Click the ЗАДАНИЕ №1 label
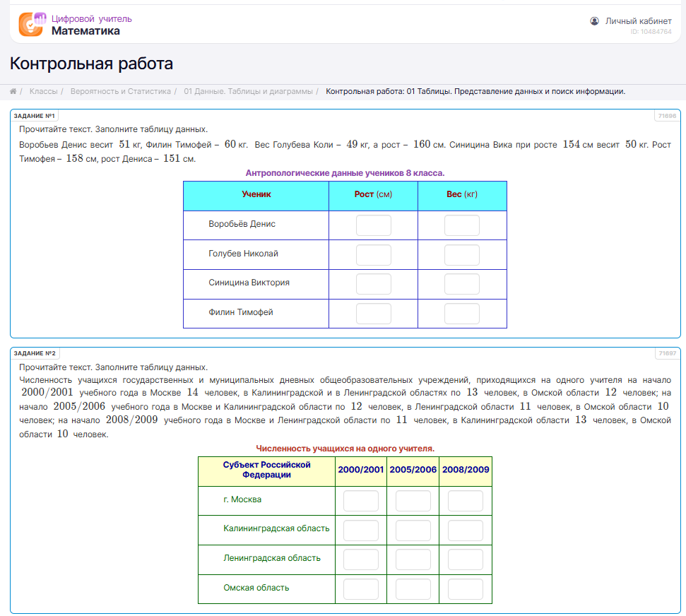This screenshot has width=686, height=616. [34, 116]
